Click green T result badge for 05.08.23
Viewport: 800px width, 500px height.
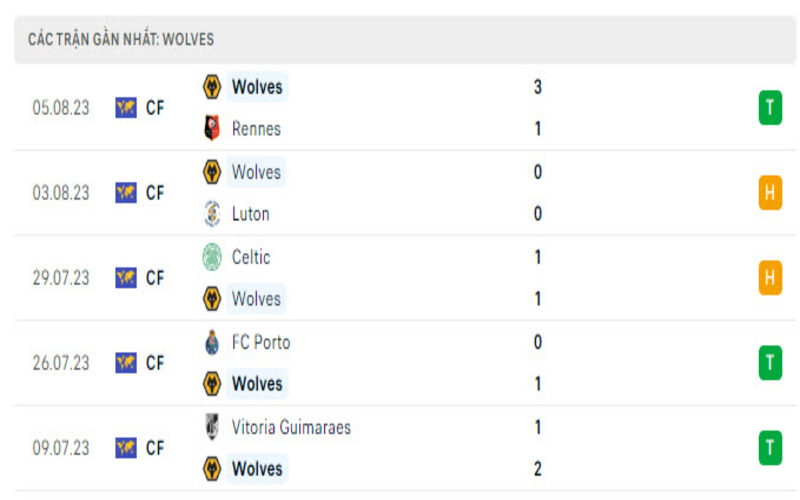point(769,108)
